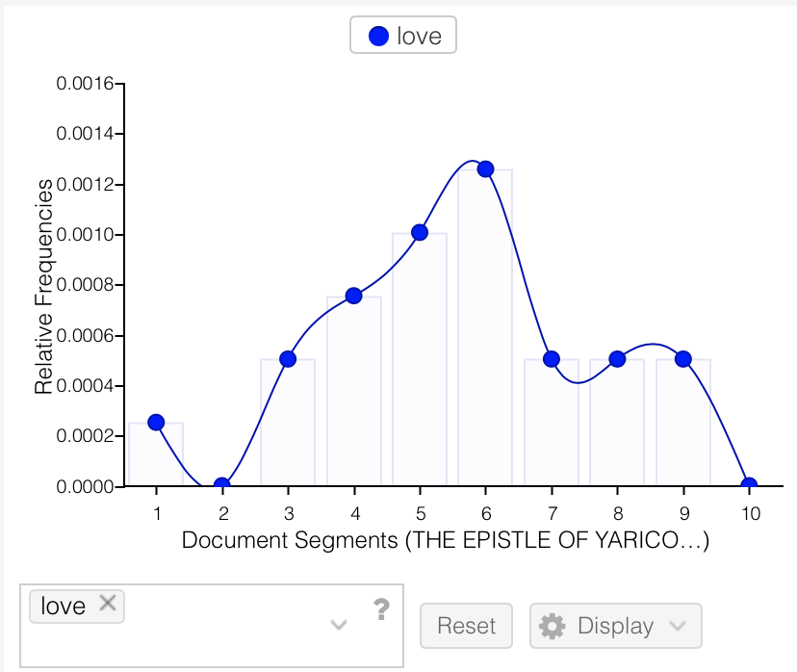Select the data point at segment 8
The width and height of the screenshot is (797, 672).
coord(617,359)
